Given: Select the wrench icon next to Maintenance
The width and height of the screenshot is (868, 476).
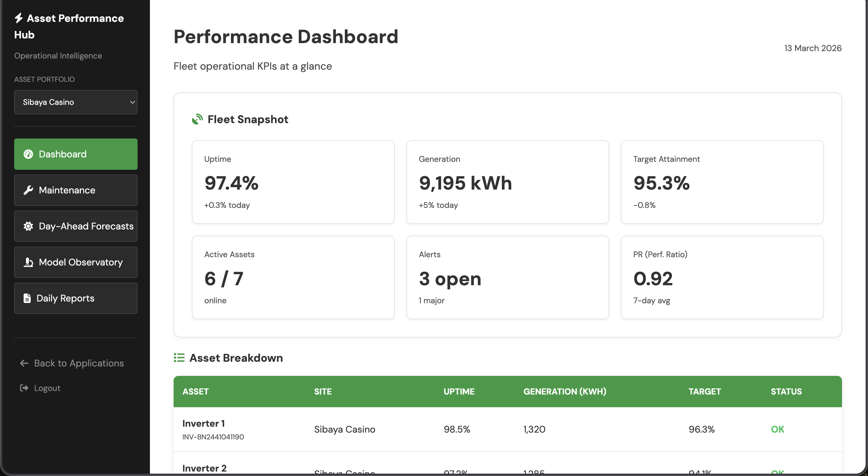Looking at the screenshot, I should point(28,190).
